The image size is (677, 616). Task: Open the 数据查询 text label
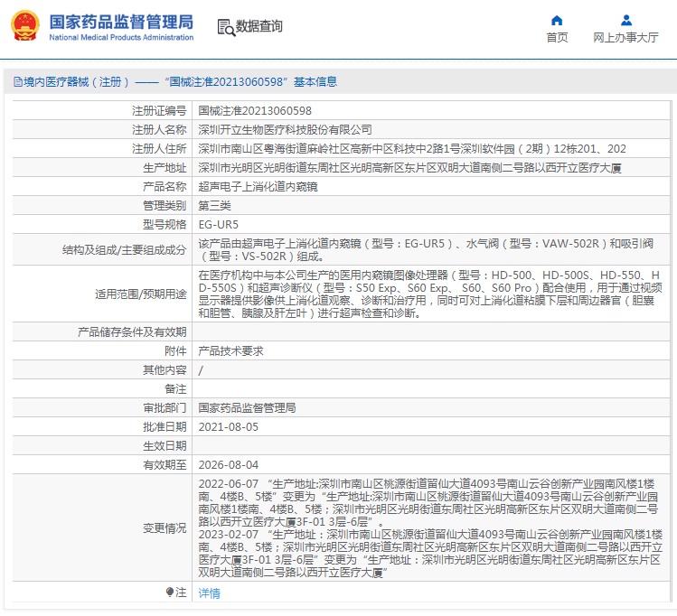(259, 27)
